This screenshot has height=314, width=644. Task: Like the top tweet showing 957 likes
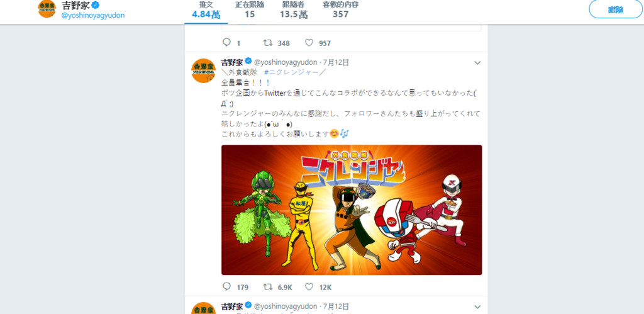309,43
